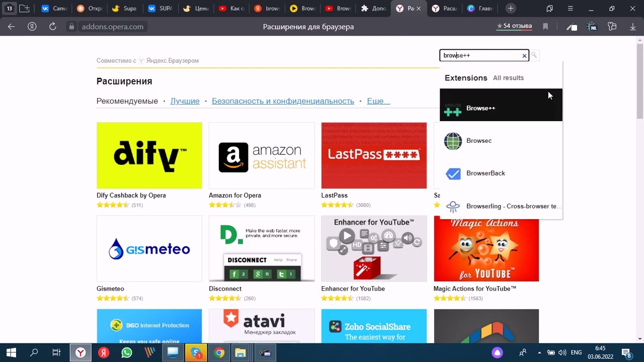The width and height of the screenshot is (644, 362).
Task: Open the LastPass thumbnail
Action: point(374,155)
